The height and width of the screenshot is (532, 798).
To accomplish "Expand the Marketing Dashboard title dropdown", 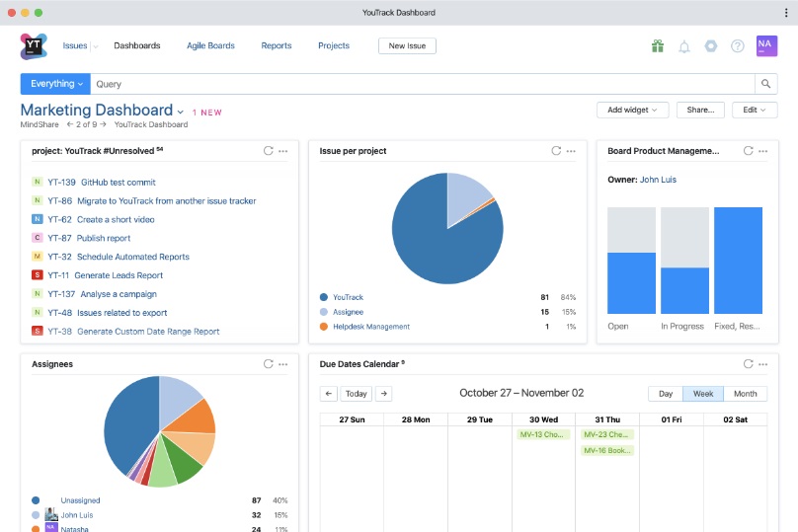I will [x=180, y=112].
